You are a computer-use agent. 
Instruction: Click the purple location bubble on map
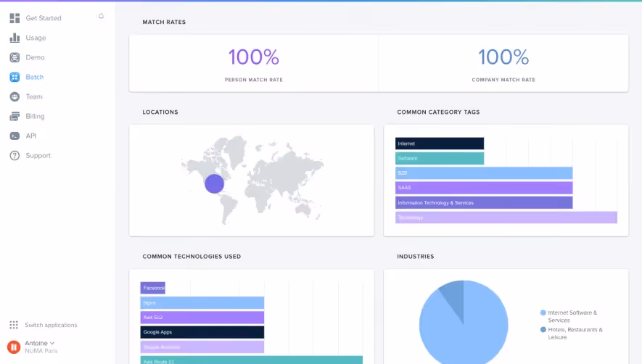click(x=214, y=183)
